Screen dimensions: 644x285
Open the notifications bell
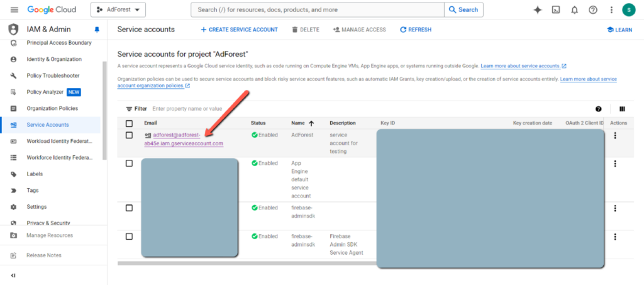coord(575,10)
